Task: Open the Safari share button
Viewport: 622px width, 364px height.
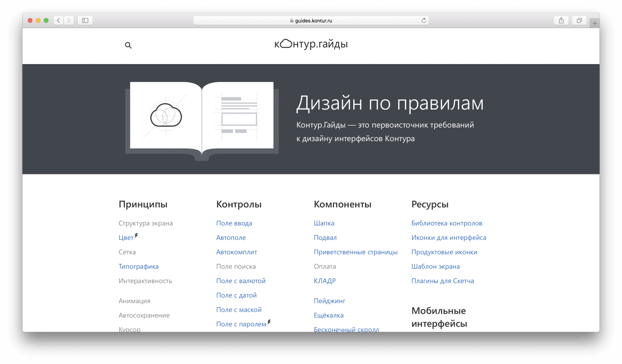Action: click(x=561, y=20)
